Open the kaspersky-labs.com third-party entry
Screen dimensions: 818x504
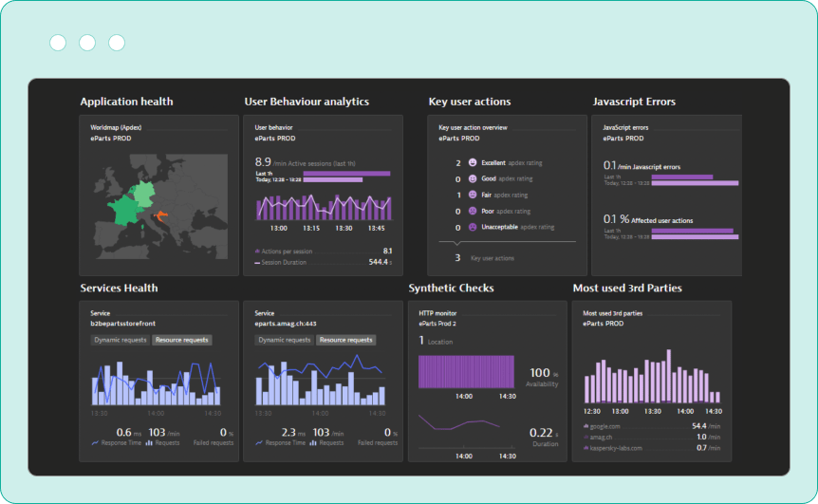616,447
